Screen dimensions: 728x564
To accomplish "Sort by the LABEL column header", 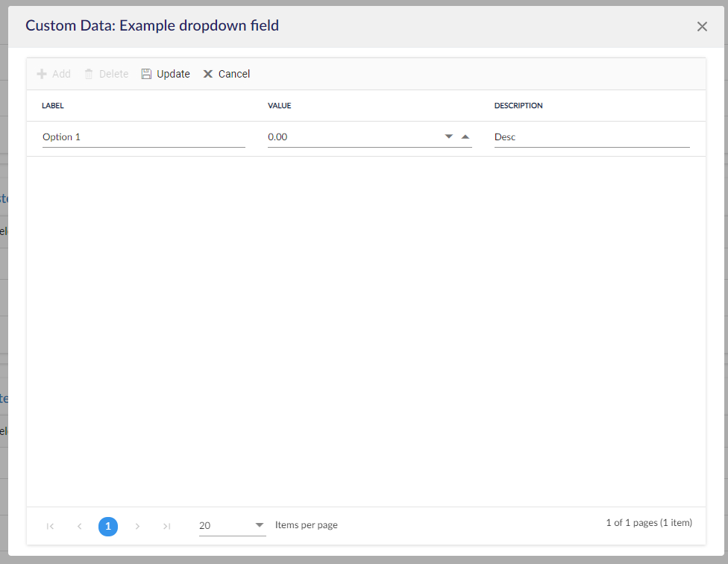I will coord(53,106).
